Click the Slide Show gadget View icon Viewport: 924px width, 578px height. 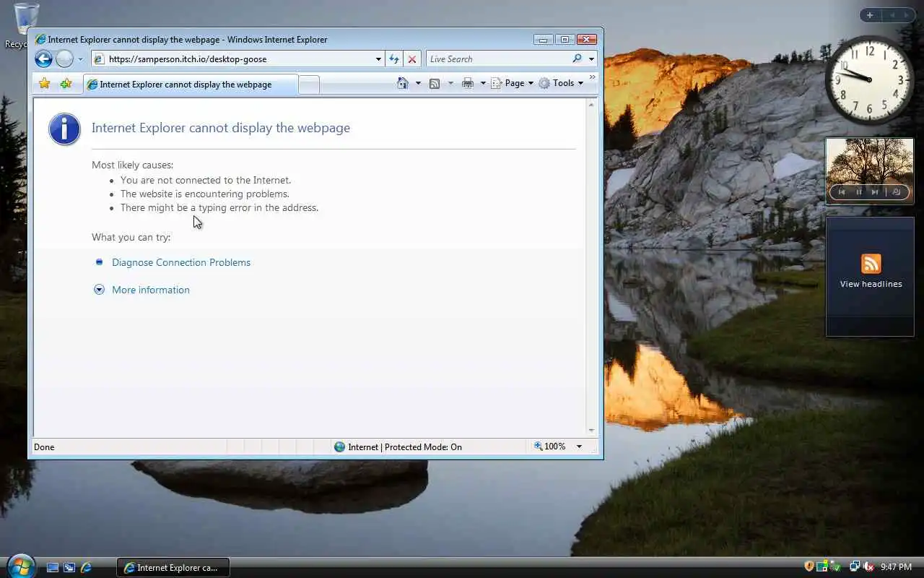[x=897, y=192]
